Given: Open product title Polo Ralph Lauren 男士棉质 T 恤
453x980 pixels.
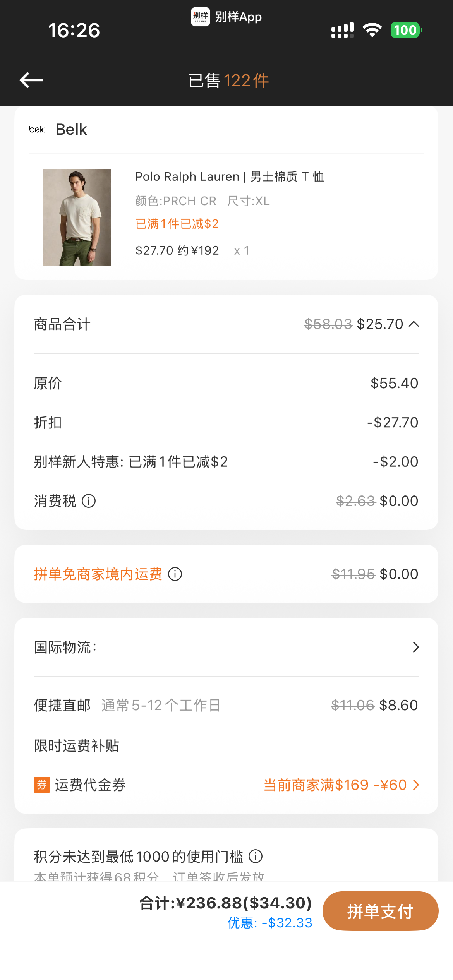Looking at the screenshot, I should 230,176.
